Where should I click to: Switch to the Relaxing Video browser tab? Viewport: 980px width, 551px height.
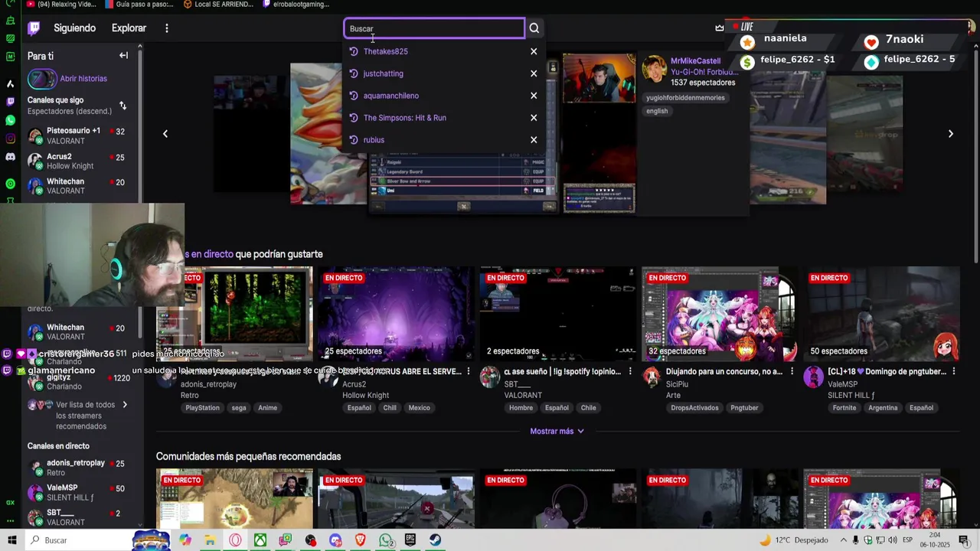tap(61, 5)
